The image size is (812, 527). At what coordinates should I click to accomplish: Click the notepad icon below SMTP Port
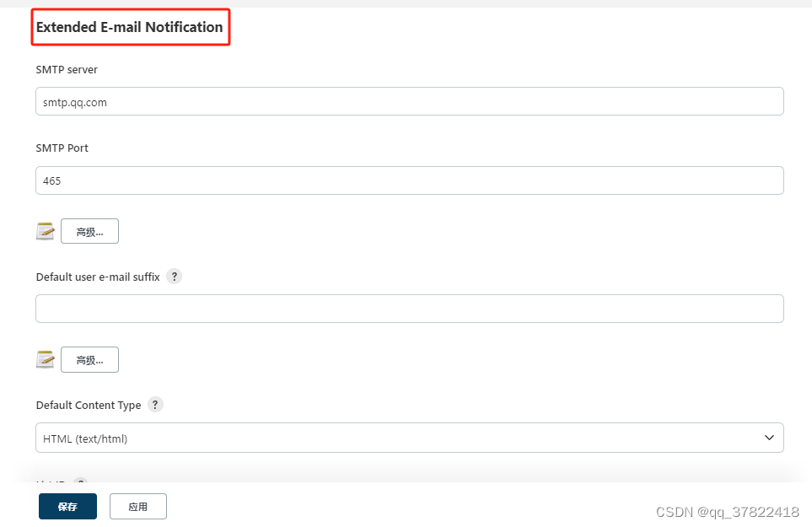click(x=45, y=231)
